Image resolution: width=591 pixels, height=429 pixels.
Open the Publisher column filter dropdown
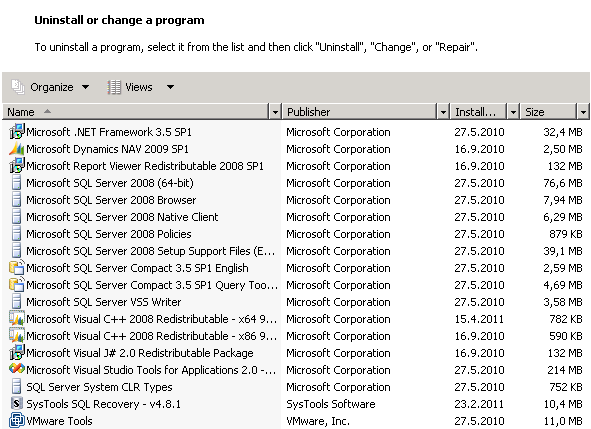point(443,112)
